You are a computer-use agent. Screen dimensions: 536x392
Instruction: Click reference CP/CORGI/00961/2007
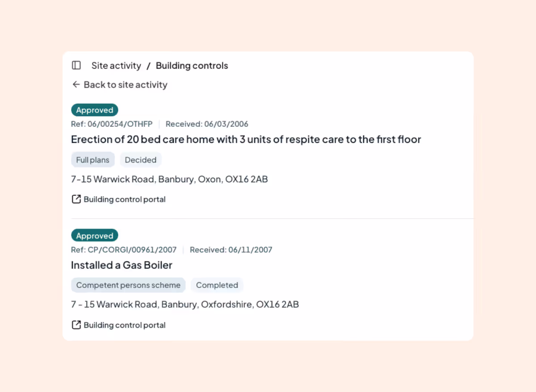tap(124, 250)
